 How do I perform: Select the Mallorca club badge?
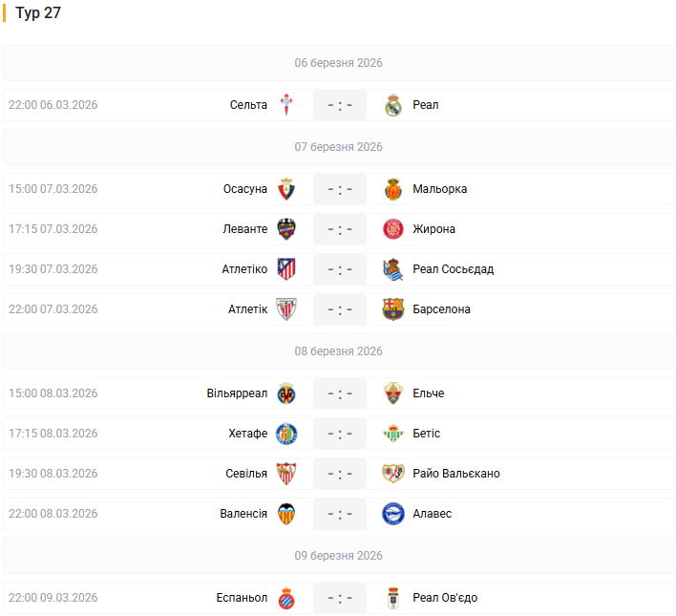(x=393, y=189)
